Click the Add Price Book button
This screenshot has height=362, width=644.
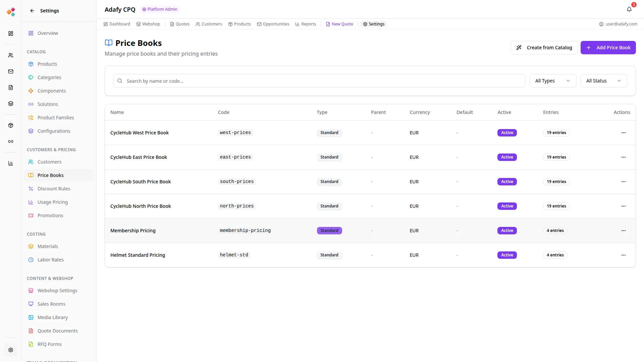(x=608, y=48)
